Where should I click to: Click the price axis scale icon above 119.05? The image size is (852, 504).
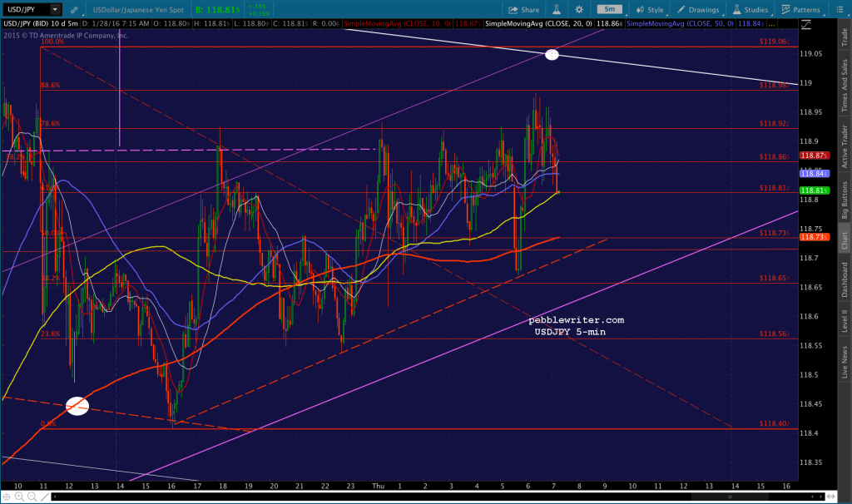805,24
